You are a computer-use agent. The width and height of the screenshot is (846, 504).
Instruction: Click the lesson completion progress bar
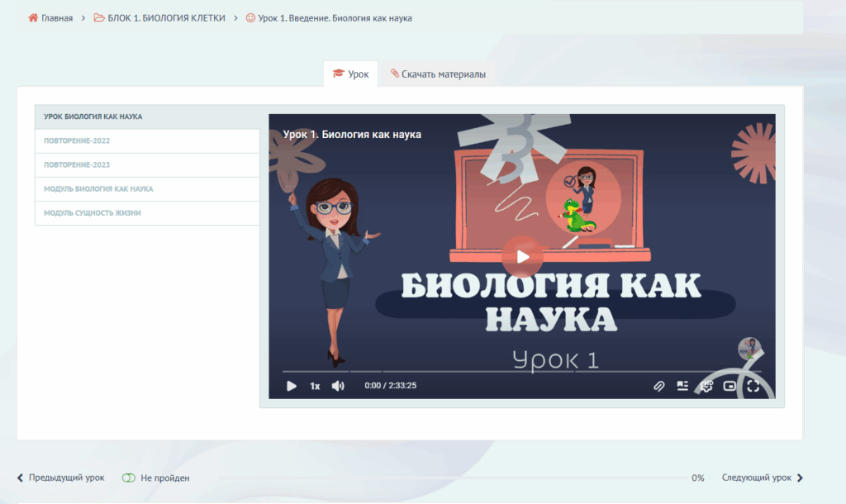pos(452,478)
